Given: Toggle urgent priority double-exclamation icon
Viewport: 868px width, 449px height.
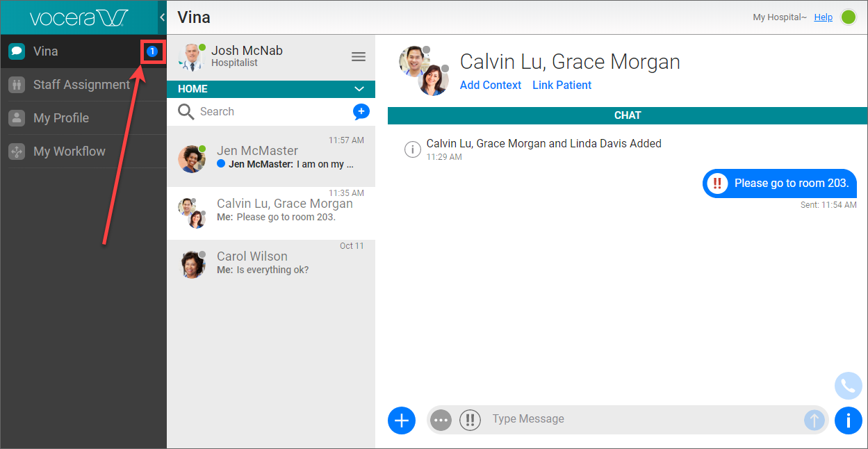Looking at the screenshot, I should point(470,420).
